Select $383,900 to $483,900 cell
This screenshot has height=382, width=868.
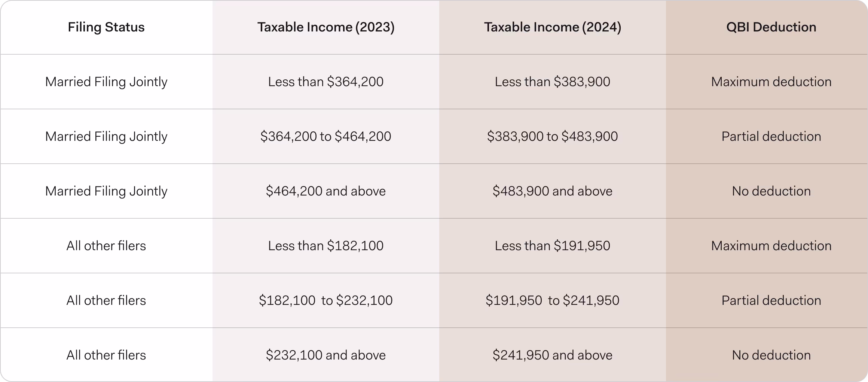(x=553, y=136)
